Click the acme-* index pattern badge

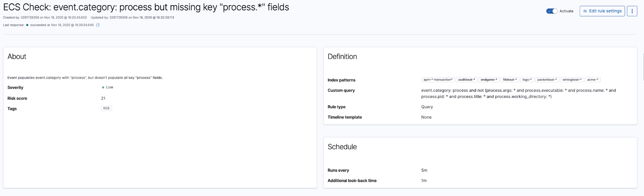(593, 79)
